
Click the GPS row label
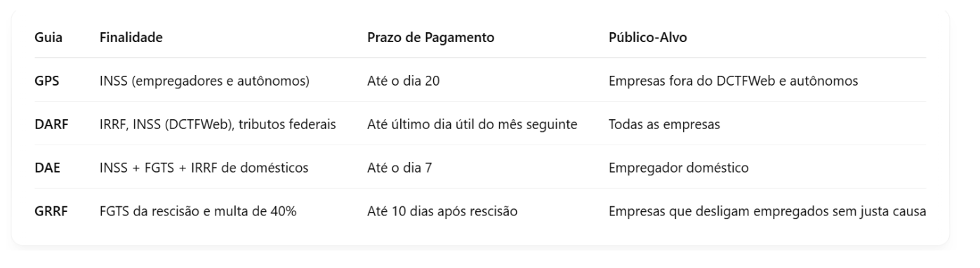click(46, 81)
